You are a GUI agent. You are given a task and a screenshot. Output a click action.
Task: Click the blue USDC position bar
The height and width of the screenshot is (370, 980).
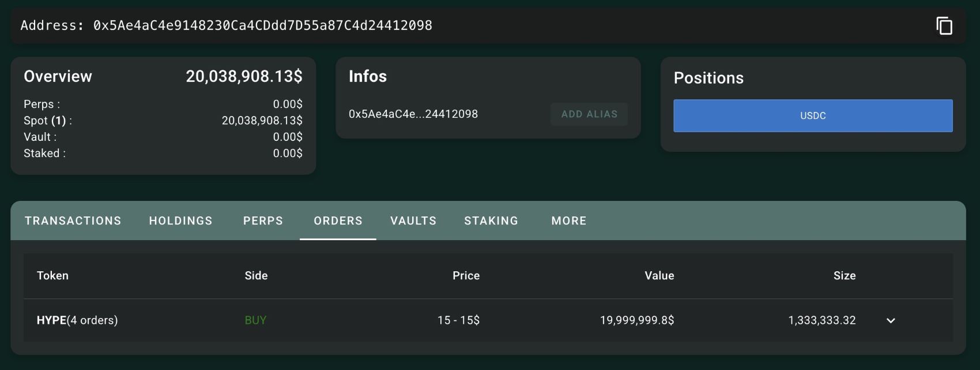tap(813, 115)
